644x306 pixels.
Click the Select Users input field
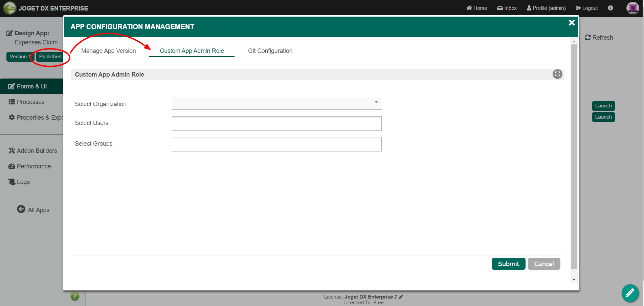tap(276, 123)
